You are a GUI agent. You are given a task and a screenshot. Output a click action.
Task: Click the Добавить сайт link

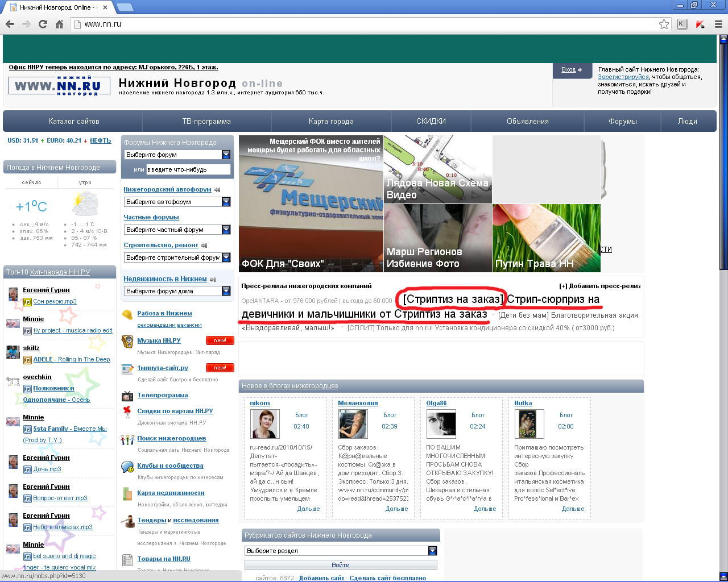pyautogui.click(x=321, y=578)
